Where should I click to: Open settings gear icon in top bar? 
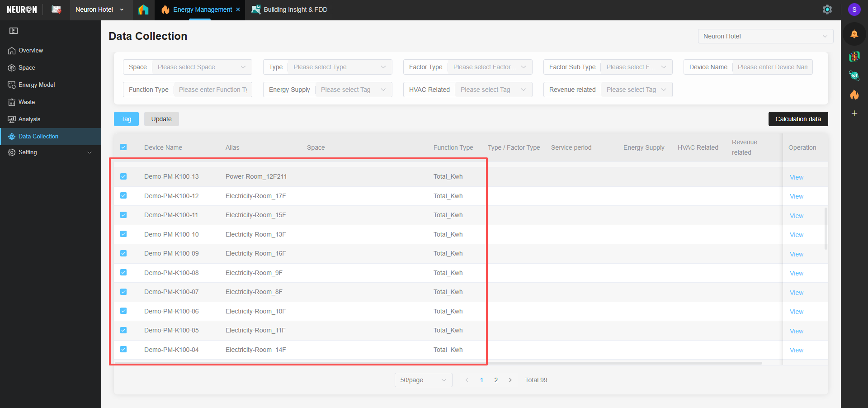tap(827, 9)
